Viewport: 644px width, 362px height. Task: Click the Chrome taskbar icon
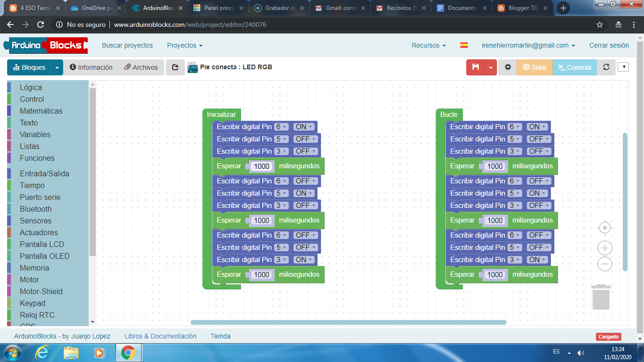click(128, 353)
